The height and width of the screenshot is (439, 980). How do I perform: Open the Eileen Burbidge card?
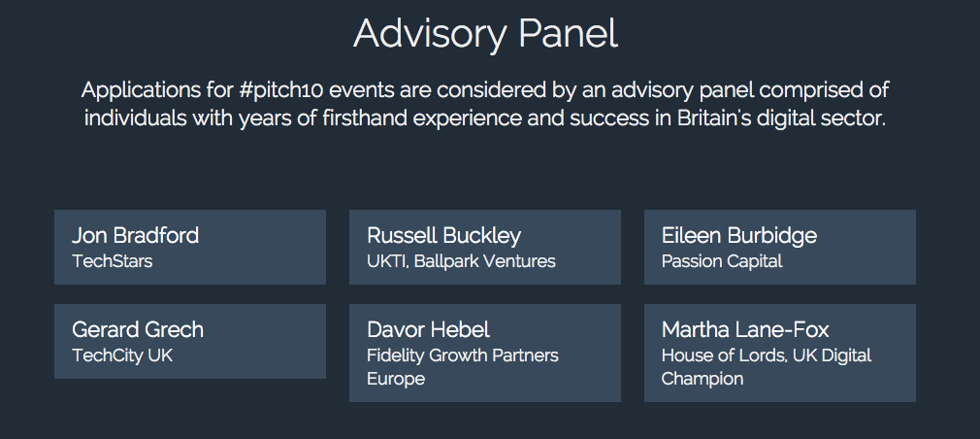pyautogui.click(x=780, y=247)
